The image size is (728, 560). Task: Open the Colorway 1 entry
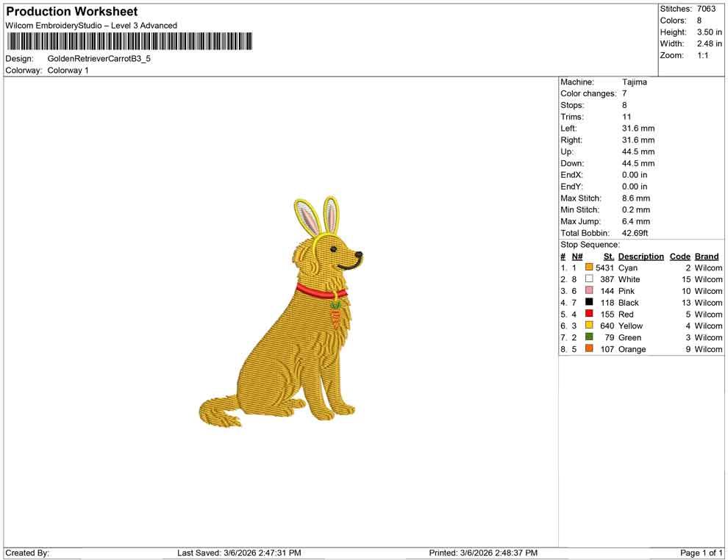click(70, 71)
